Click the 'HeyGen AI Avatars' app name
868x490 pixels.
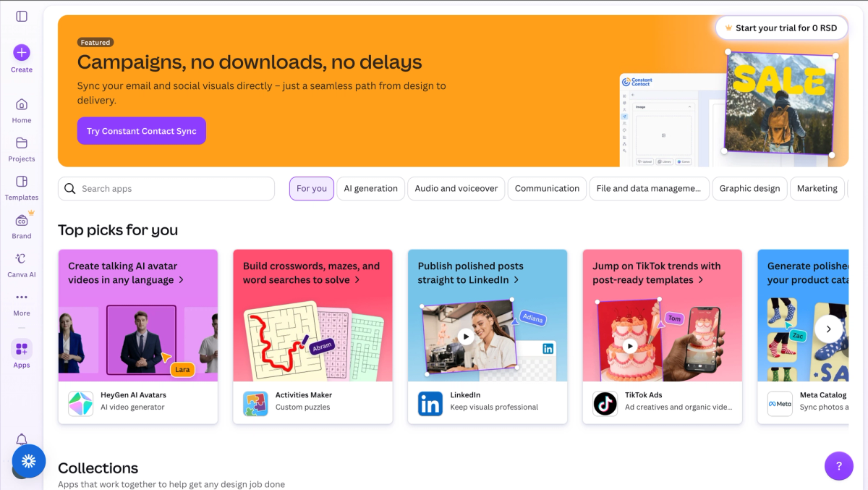(x=133, y=395)
